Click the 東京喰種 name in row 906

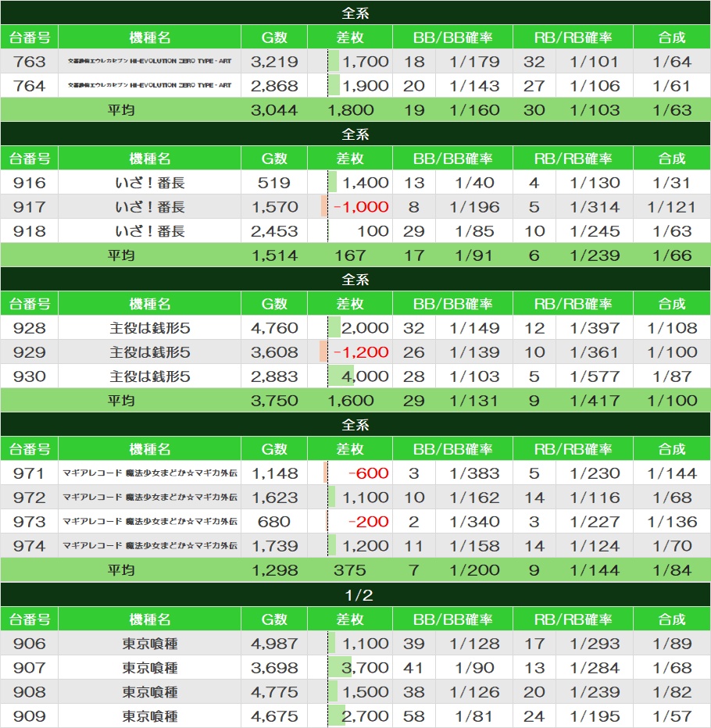pyautogui.click(x=149, y=644)
